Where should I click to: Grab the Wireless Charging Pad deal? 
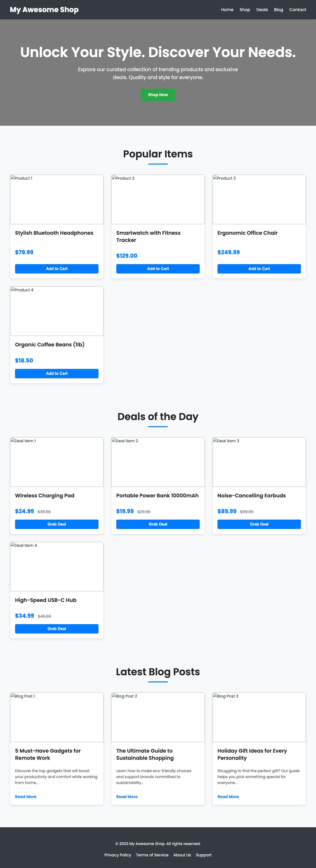coord(57,524)
